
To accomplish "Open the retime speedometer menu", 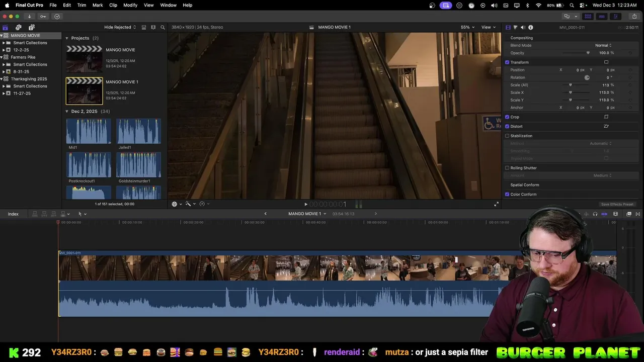I will (204, 204).
